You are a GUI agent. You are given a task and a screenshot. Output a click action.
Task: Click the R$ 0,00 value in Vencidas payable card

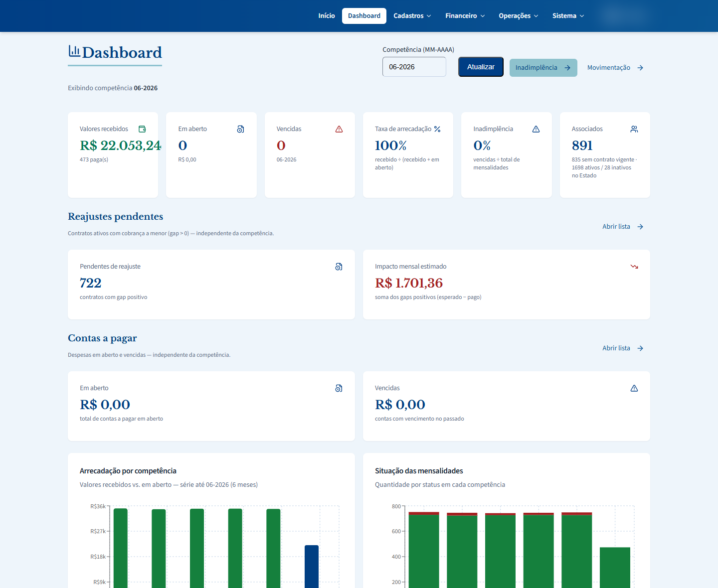(x=400, y=405)
